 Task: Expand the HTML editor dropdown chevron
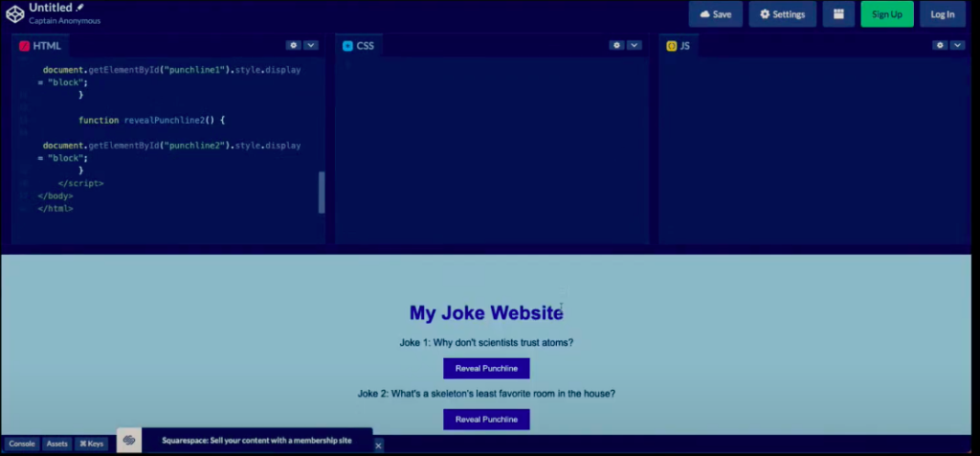(x=311, y=45)
